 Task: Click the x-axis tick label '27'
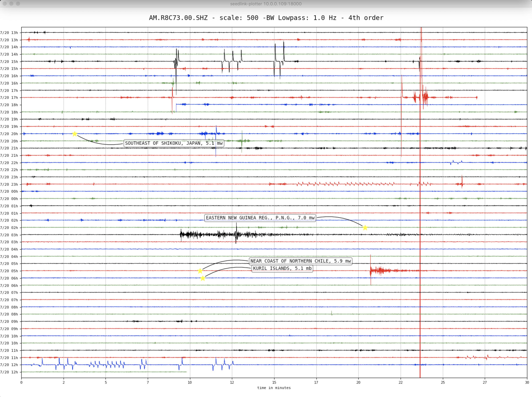485,382
